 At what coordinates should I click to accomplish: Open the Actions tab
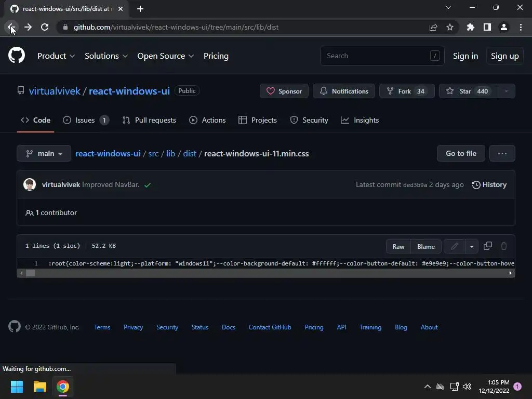(x=207, y=120)
